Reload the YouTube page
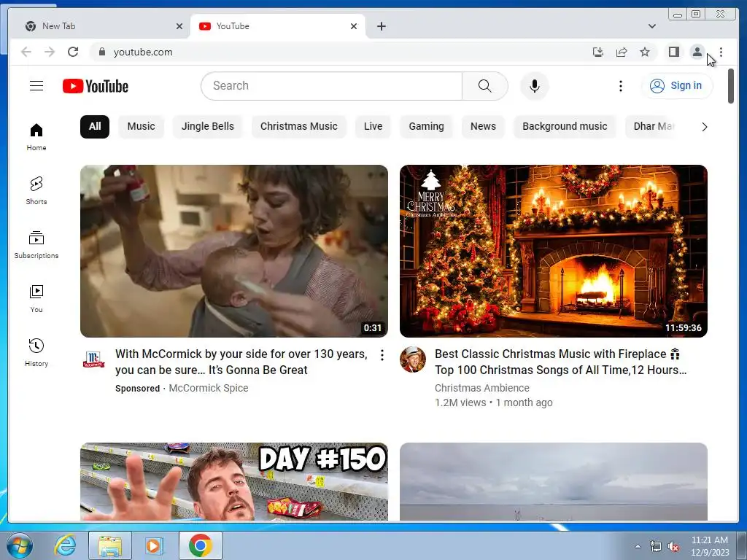Viewport: 747px width, 560px height. click(x=73, y=52)
